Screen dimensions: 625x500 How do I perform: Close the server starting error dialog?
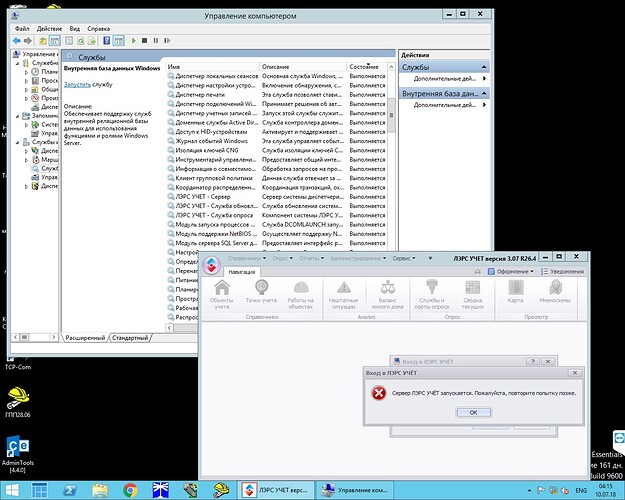pyautogui.click(x=575, y=373)
